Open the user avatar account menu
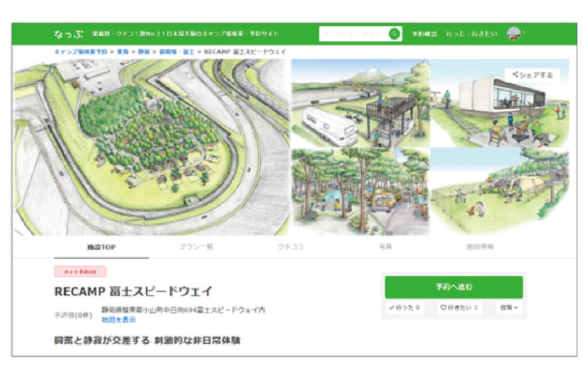 pyautogui.click(x=515, y=34)
